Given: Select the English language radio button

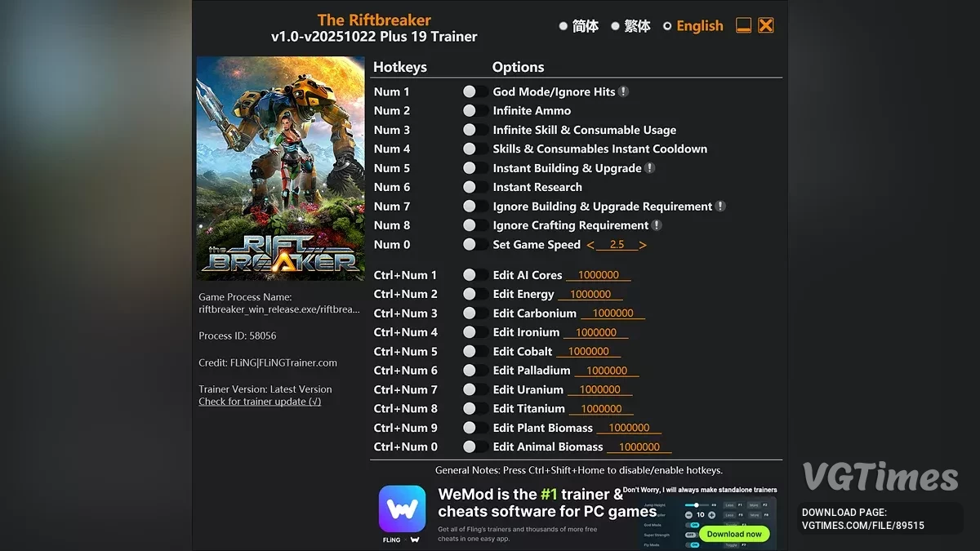Looking at the screenshot, I should [667, 26].
